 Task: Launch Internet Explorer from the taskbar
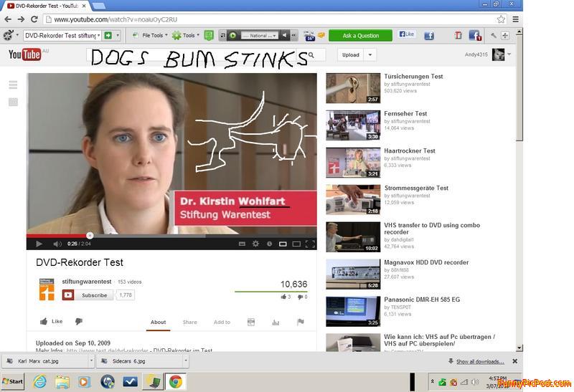pos(40,382)
